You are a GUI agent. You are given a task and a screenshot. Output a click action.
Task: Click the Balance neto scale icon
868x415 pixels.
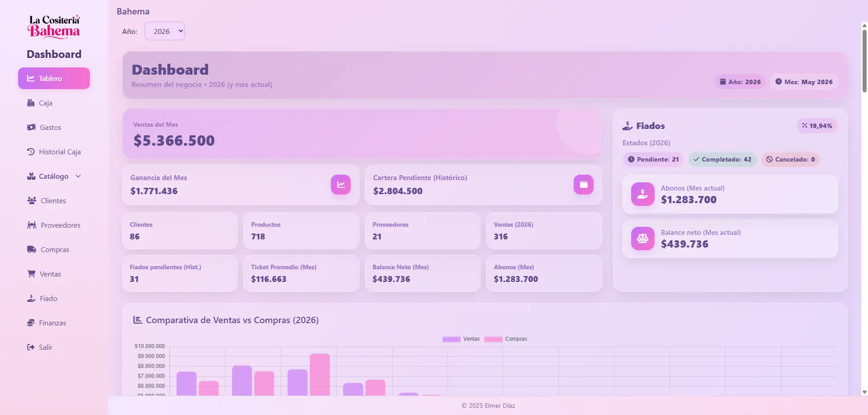pos(643,239)
